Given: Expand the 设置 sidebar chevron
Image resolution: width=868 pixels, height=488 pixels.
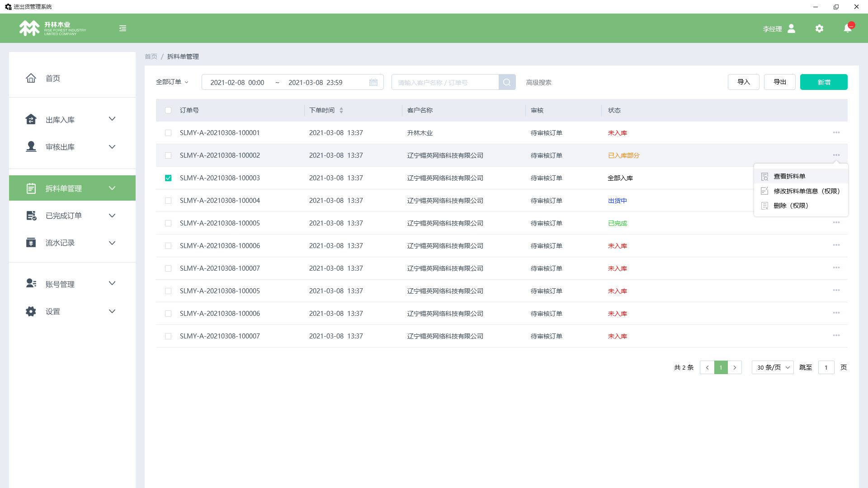Looking at the screenshot, I should (112, 311).
